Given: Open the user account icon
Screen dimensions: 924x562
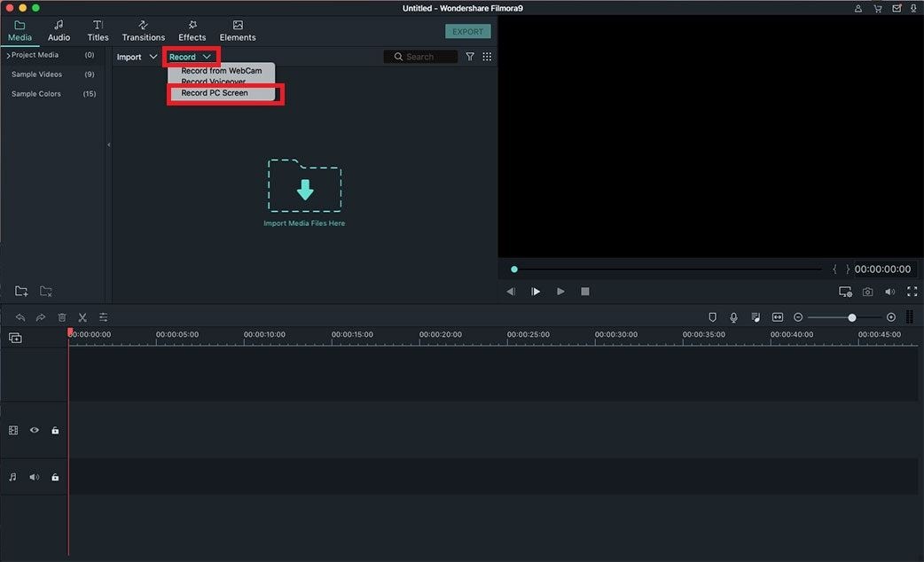Looking at the screenshot, I should [858, 8].
